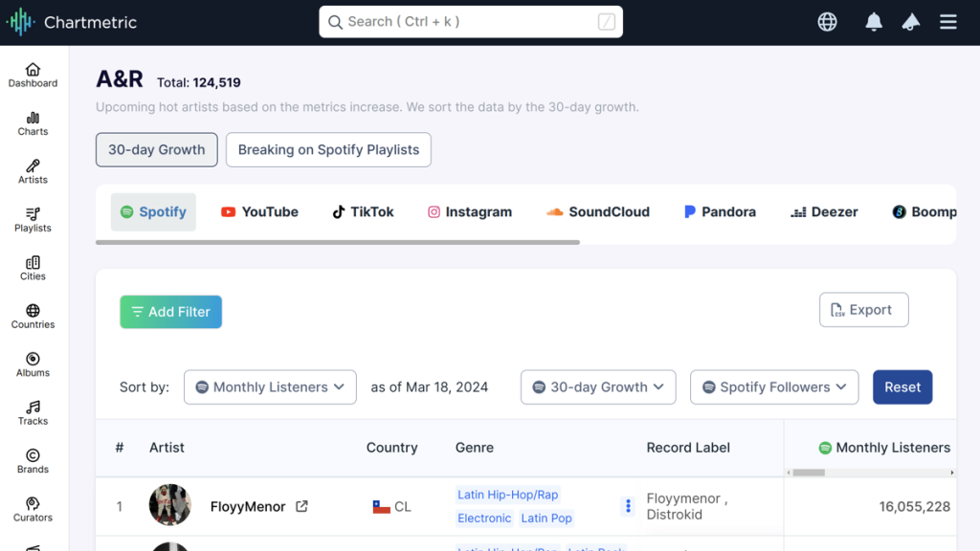
Task: Open Curators sidebar section
Action: point(33,510)
